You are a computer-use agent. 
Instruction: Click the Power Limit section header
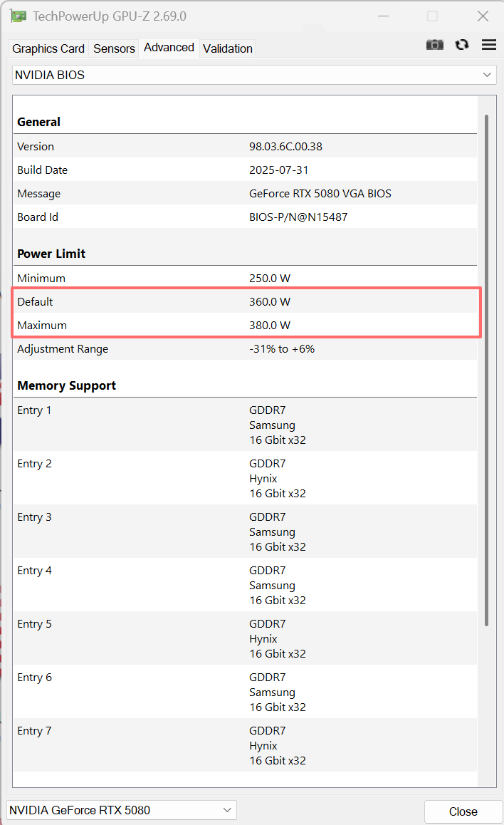(x=51, y=254)
